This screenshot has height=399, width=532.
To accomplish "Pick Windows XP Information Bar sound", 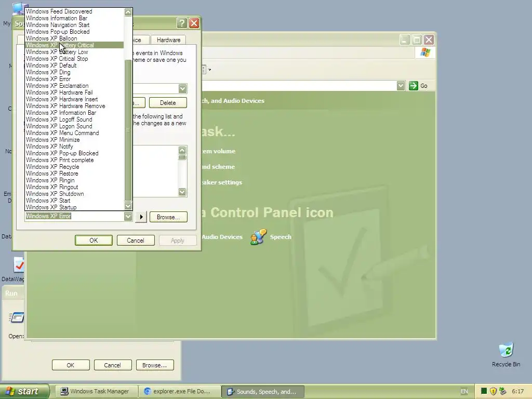I will (x=74, y=113).
